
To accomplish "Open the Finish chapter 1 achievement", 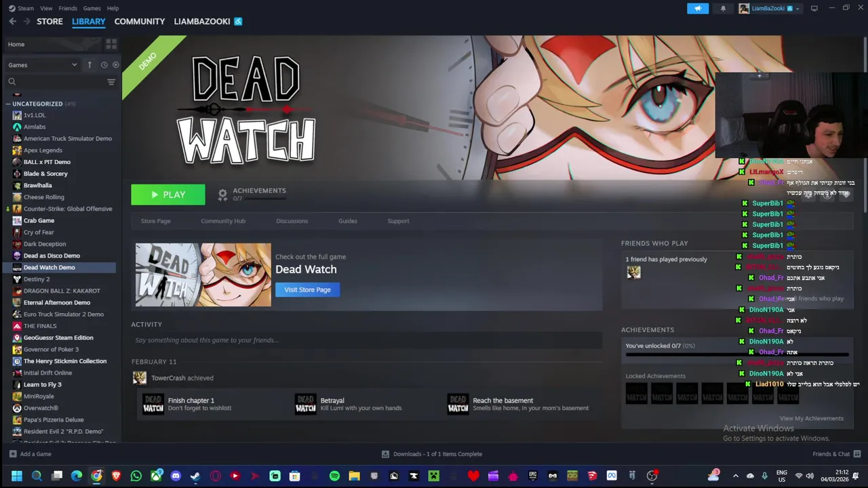I will (x=153, y=404).
